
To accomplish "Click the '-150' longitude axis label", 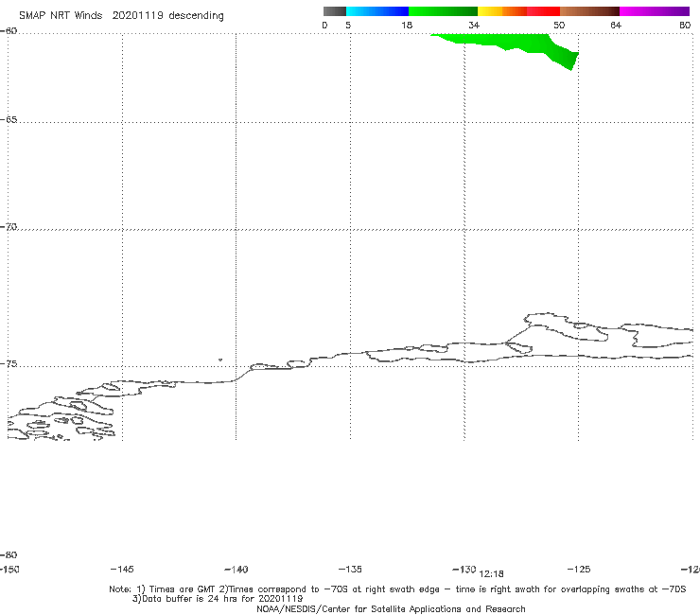I will tap(9, 570).
